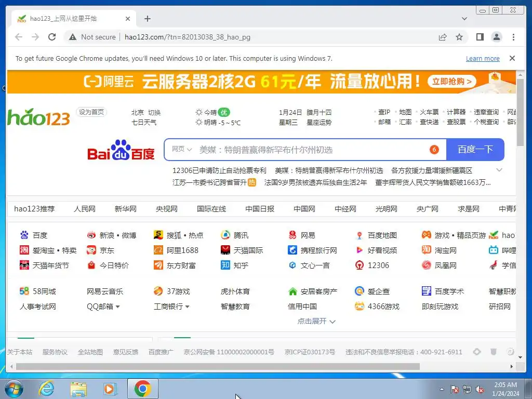This screenshot has height=399, width=532.
Task: Select the 人民网 tab
Action: pyautogui.click(x=85, y=209)
